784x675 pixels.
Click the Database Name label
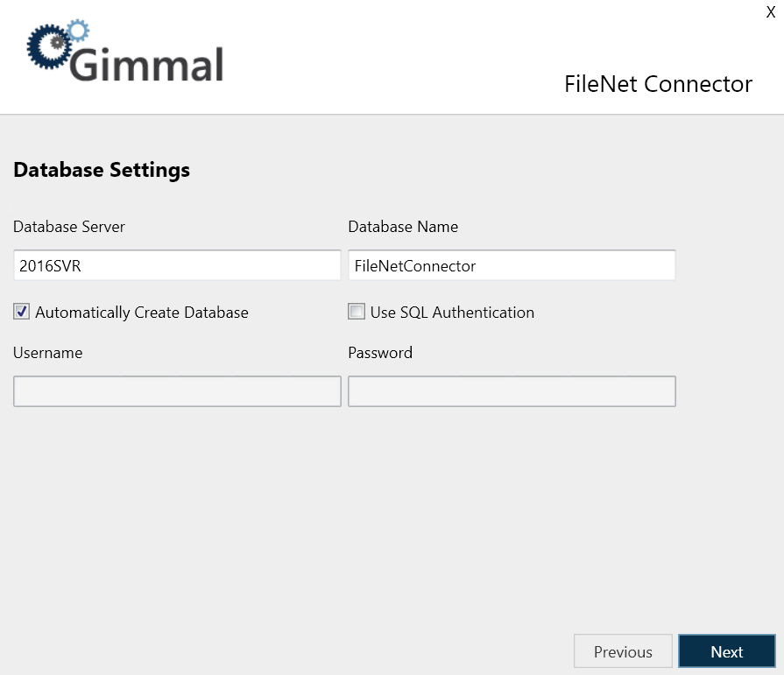click(x=403, y=227)
